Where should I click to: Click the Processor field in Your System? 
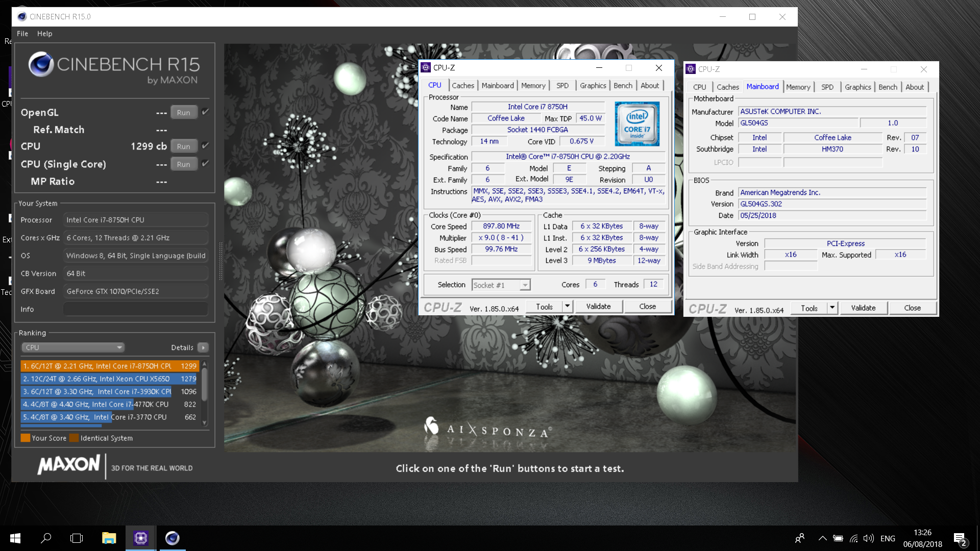coord(136,220)
